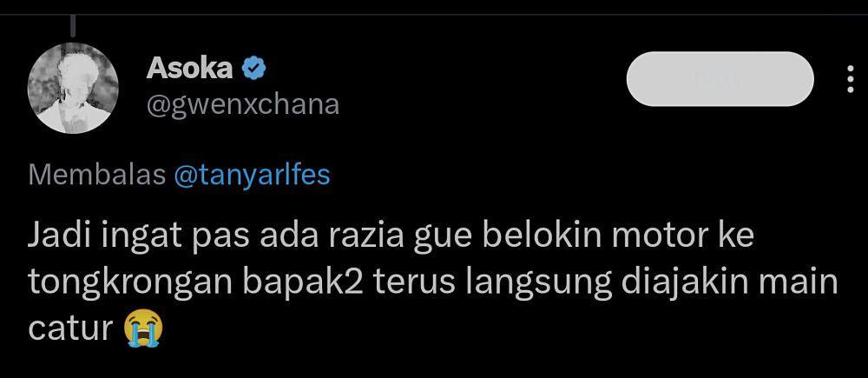Open the @tanyarlfes mention link

(252, 176)
